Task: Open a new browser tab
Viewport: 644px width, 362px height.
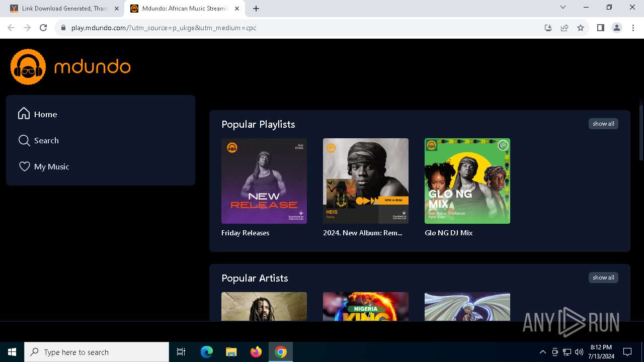Action: click(x=256, y=9)
